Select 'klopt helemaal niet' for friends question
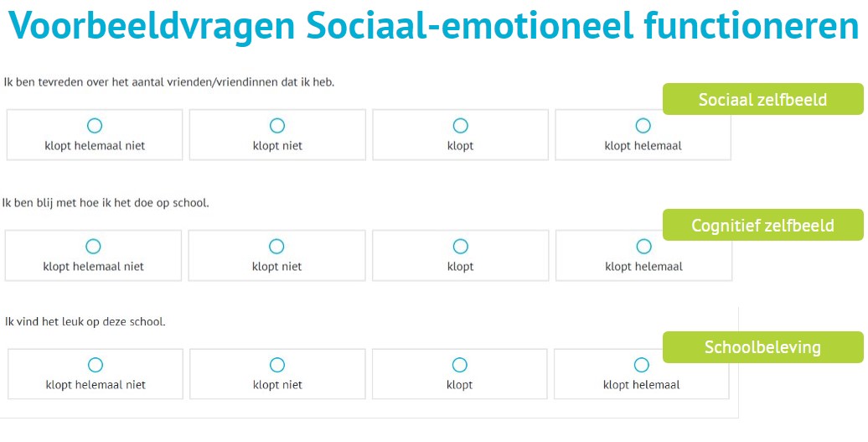 95,126
